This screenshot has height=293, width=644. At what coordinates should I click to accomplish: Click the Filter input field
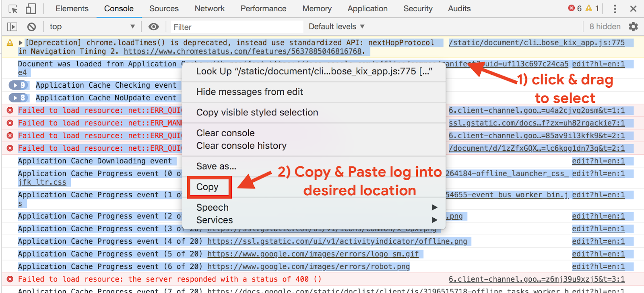pos(237,27)
